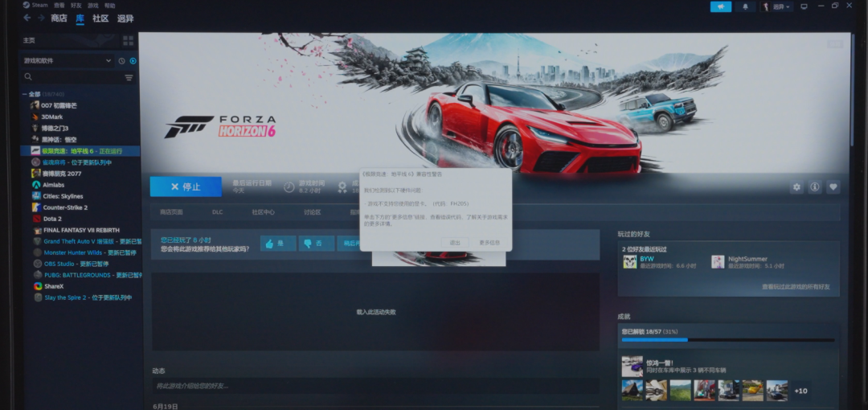Open the 好友 menu
This screenshot has height=410, width=868.
point(76,6)
